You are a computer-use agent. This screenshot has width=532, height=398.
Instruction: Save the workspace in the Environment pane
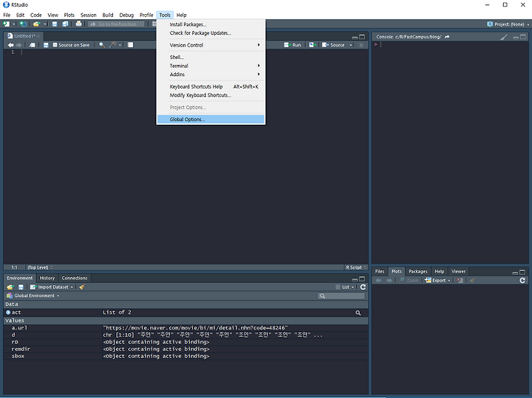[21, 287]
